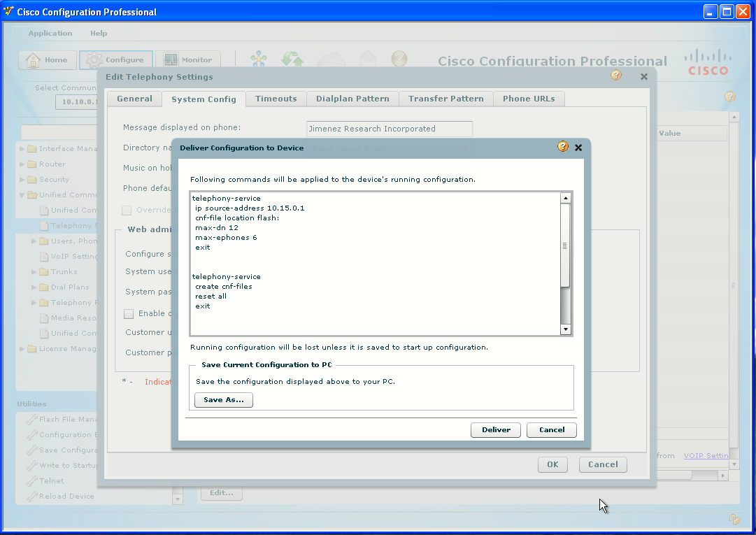Open help in Deliver Configuration dialog
756x535 pixels.
(x=563, y=147)
